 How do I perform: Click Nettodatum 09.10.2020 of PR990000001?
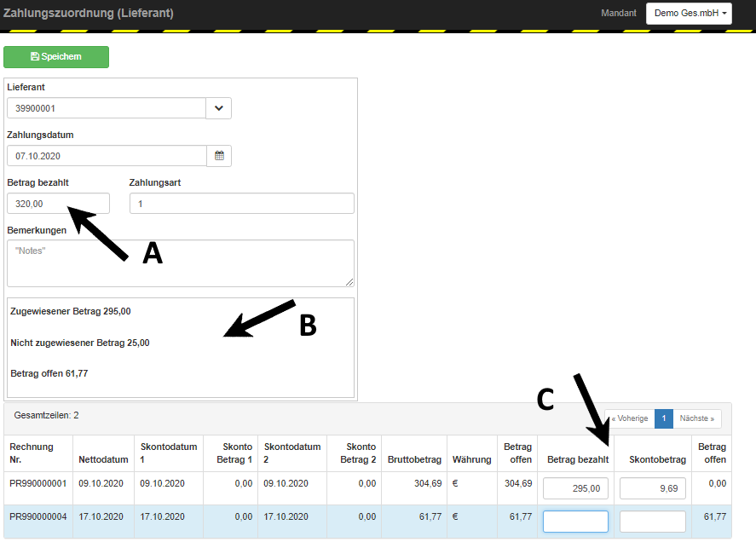pos(101,483)
